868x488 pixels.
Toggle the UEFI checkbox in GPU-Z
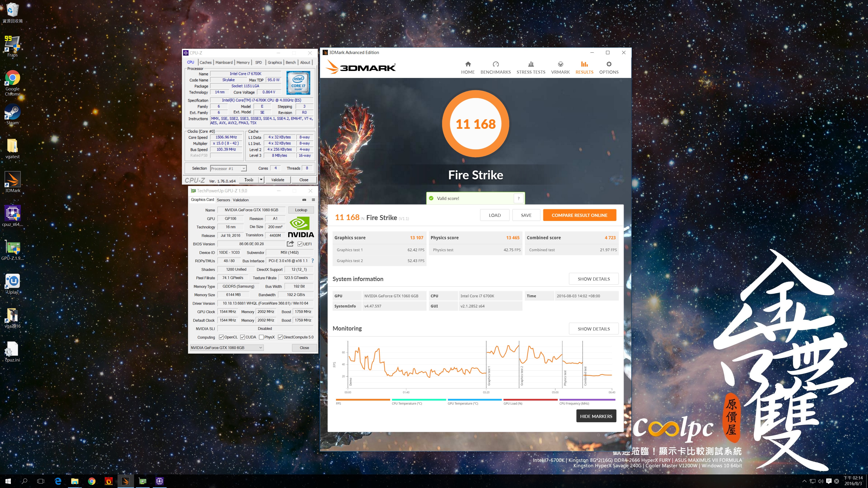click(x=300, y=244)
